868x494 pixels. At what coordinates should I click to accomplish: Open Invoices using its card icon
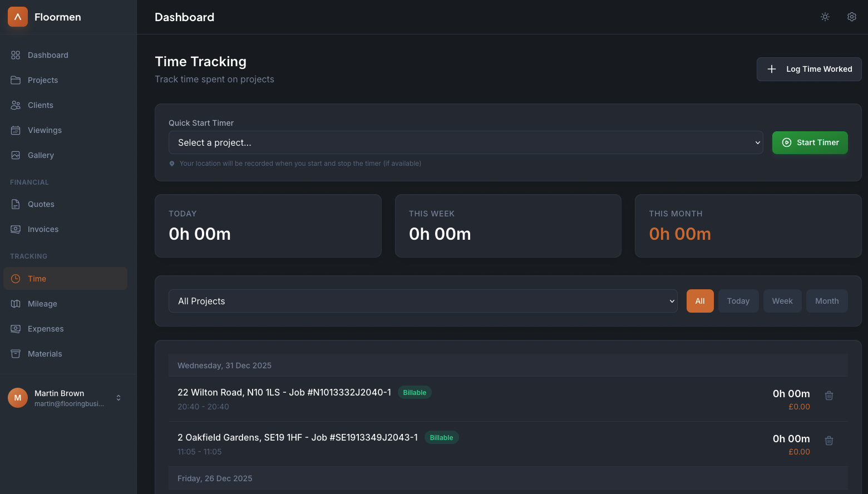tap(16, 229)
